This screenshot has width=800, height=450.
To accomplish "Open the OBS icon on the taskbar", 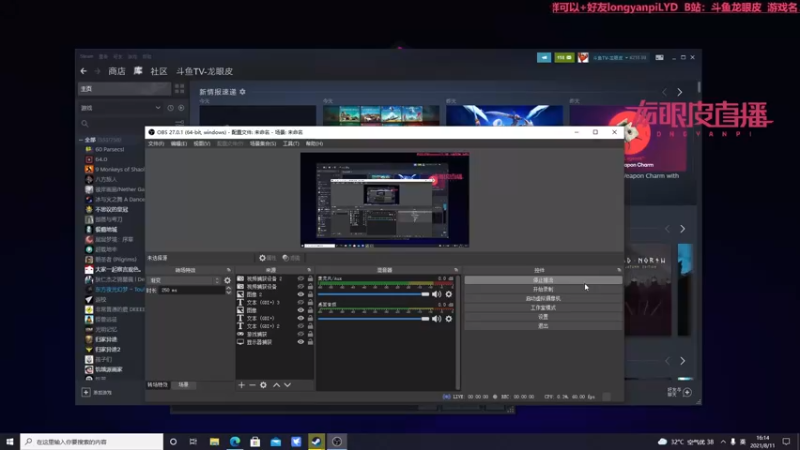I will (337, 442).
